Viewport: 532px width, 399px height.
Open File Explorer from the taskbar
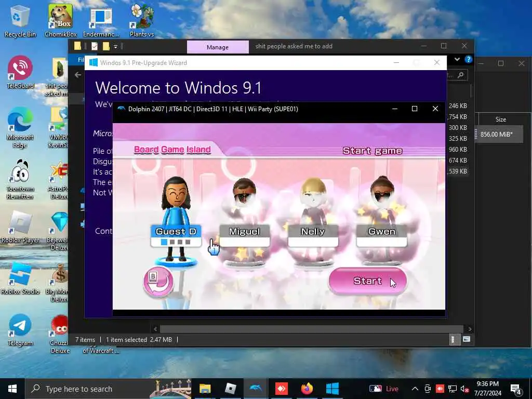205,389
